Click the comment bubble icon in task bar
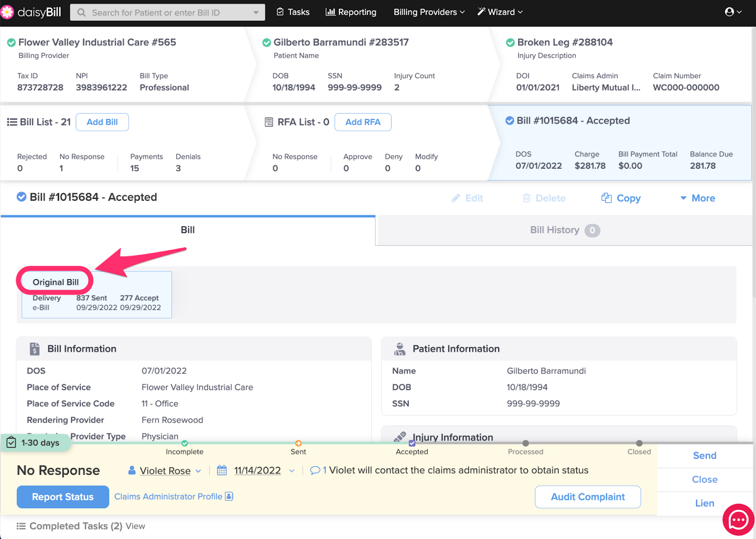 315,471
